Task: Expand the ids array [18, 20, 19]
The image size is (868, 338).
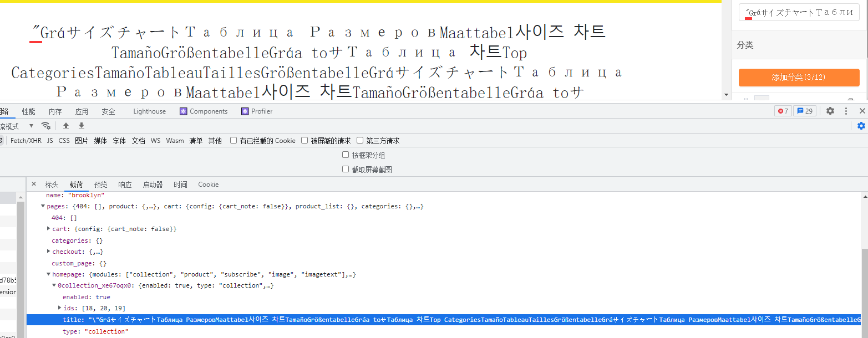Action: pyautogui.click(x=60, y=308)
